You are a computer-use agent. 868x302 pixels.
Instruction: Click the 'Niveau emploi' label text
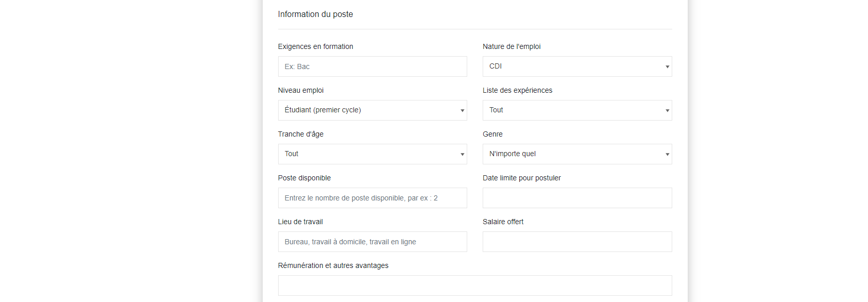coord(301,90)
